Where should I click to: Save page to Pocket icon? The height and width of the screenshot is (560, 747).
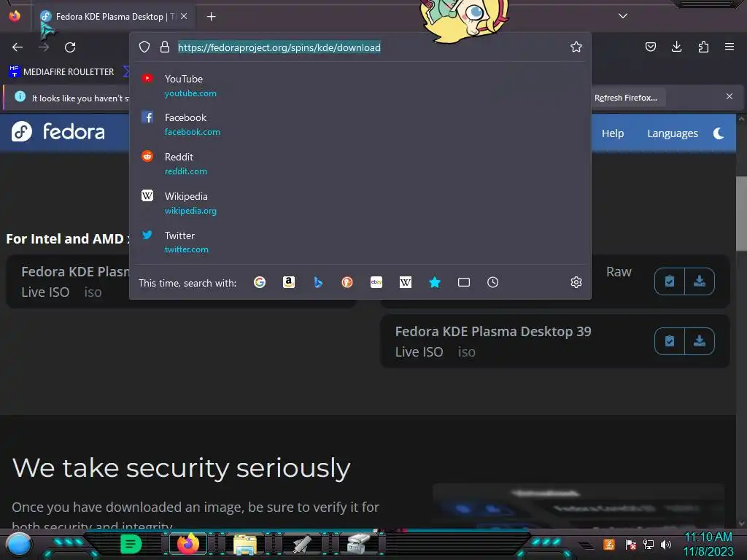[650, 47]
